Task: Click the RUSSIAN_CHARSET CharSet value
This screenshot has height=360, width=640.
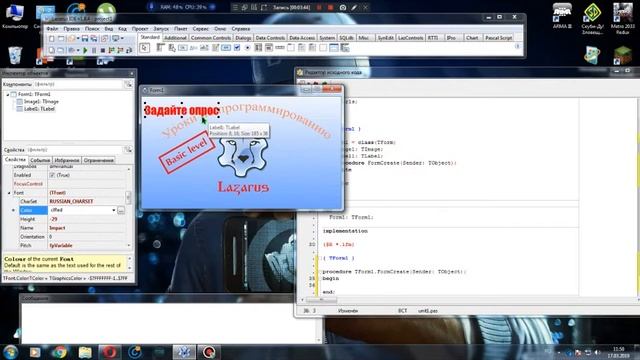Action: pyautogui.click(x=71, y=202)
